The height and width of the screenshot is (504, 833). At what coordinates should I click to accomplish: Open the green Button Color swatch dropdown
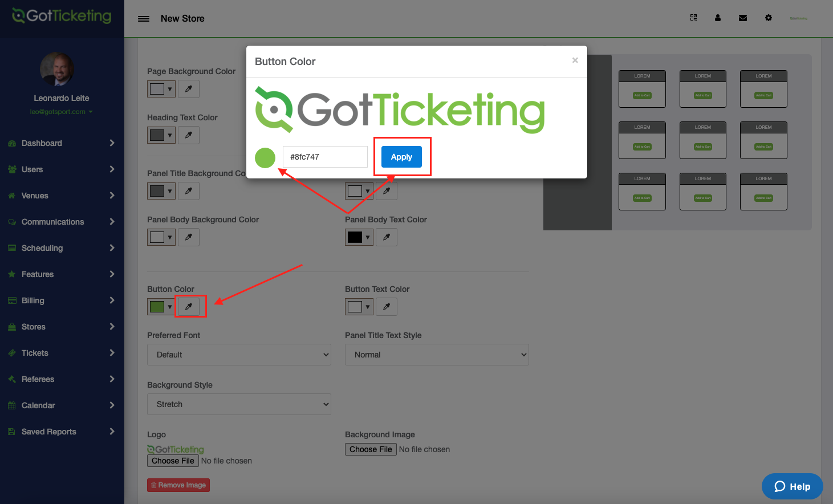pyautogui.click(x=161, y=307)
